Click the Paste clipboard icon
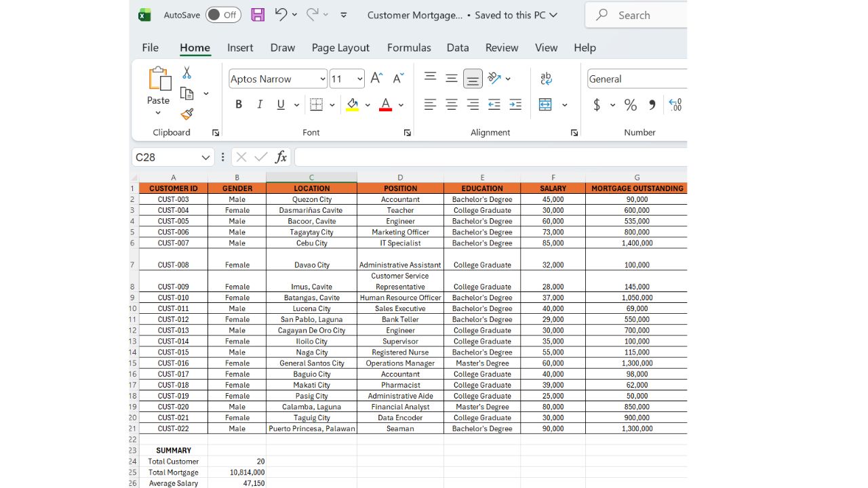This screenshot has width=868, height=488. [159, 79]
